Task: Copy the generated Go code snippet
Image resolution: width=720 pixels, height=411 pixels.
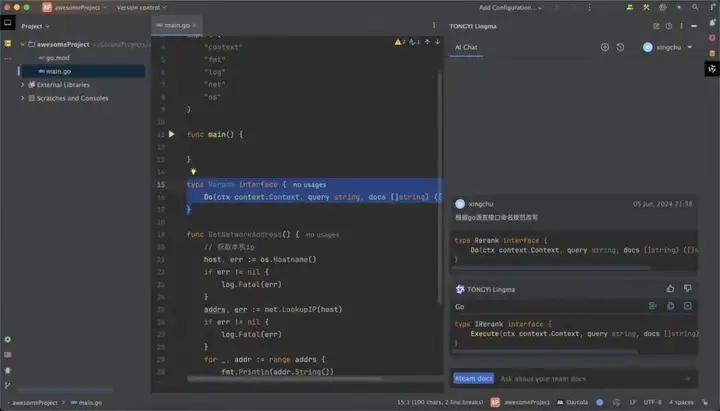Action: click(x=670, y=306)
